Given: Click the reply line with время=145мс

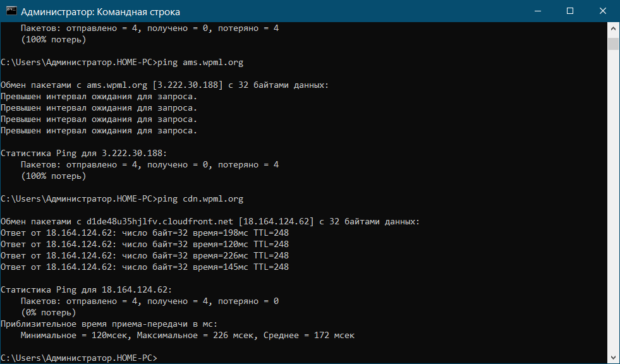Looking at the screenshot, I should point(145,267).
